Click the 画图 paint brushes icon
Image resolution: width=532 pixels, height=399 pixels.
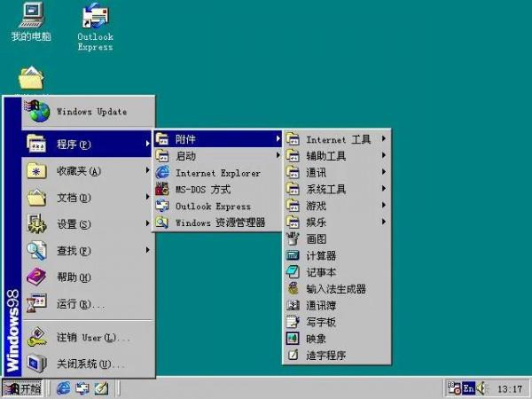(293, 239)
